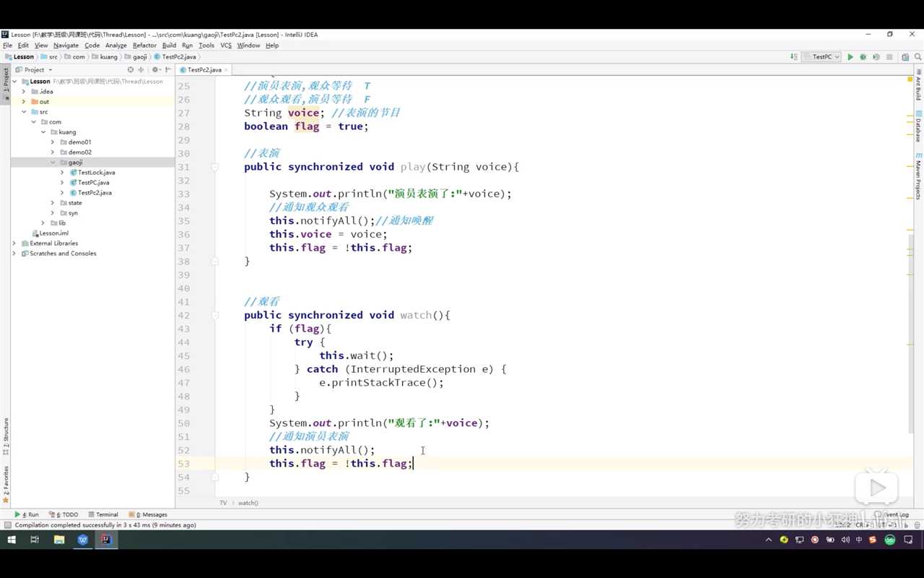924x578 pixels.
Task: Toggle the Ant Build side tab
Action: point(918,85)
